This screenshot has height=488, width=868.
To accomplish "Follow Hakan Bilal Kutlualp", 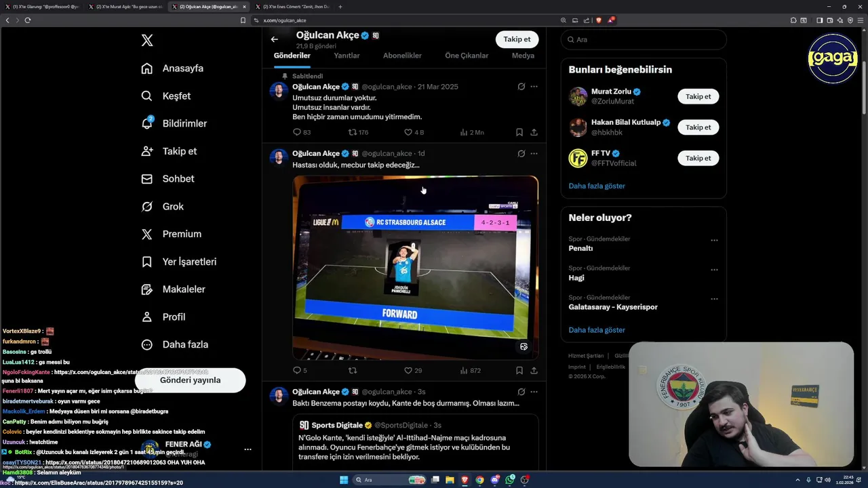I will tap(698, 127).
